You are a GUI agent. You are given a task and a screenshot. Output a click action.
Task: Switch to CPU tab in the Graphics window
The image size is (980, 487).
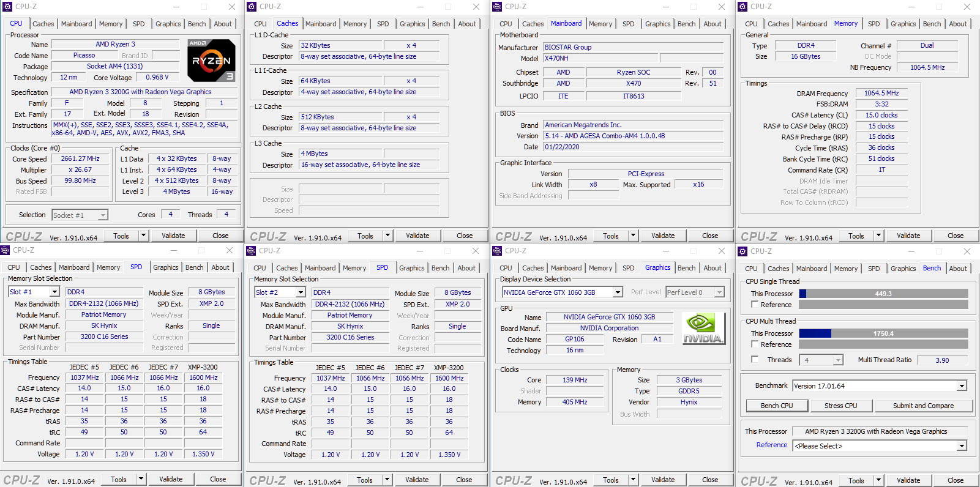(506, 268)
